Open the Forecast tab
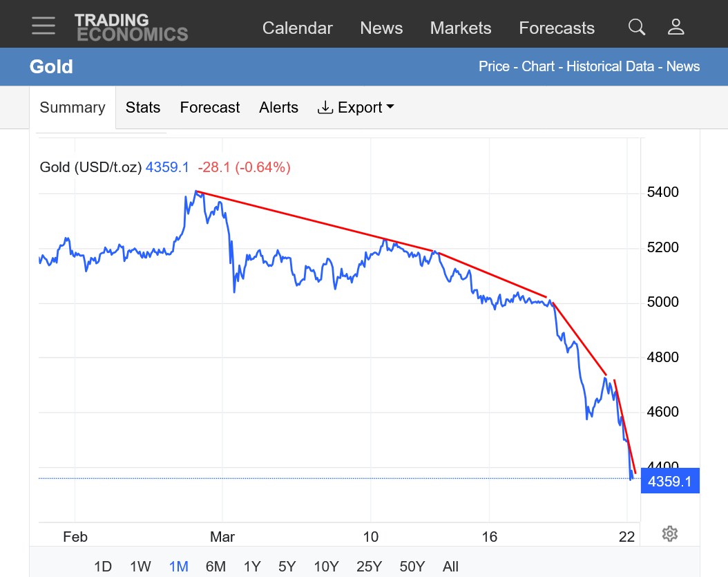728x577 pixels. pos(210,108)
